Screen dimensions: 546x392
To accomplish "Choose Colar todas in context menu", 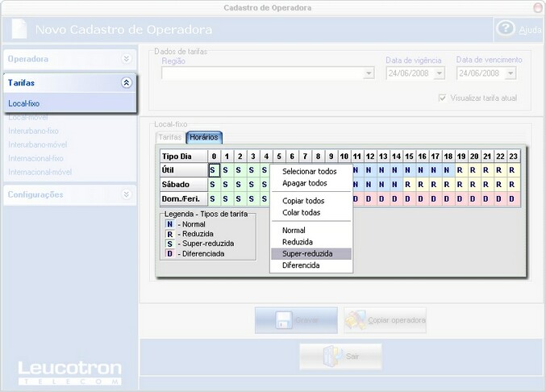I will 301,212.
